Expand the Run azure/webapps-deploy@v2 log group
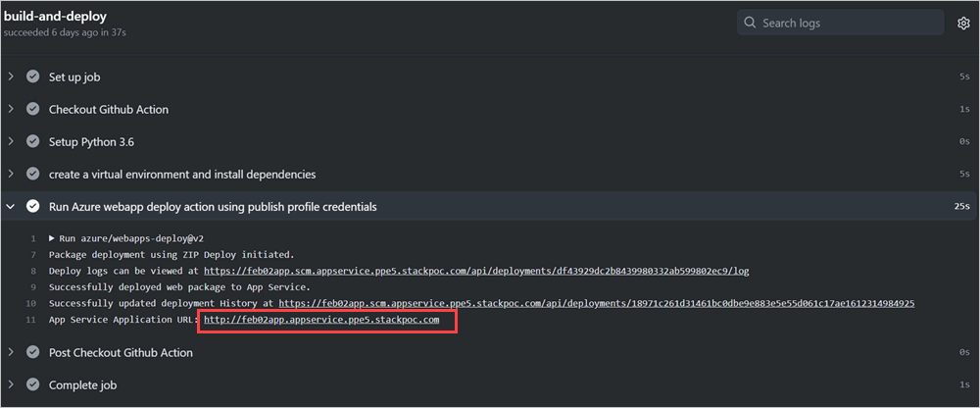Image resolution: width=980 pixels, height=408 pixels. (x=52, y=238)
